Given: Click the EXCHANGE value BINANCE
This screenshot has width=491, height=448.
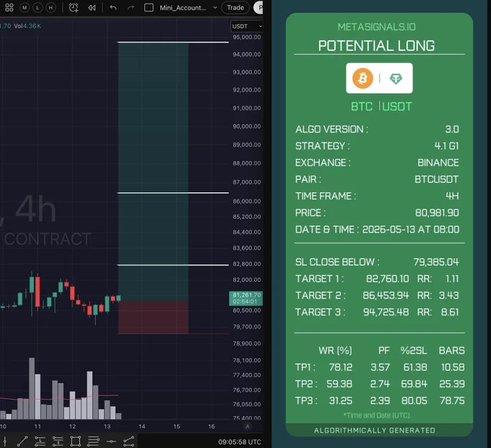Looking at the screenshot, I should (438, 163).
